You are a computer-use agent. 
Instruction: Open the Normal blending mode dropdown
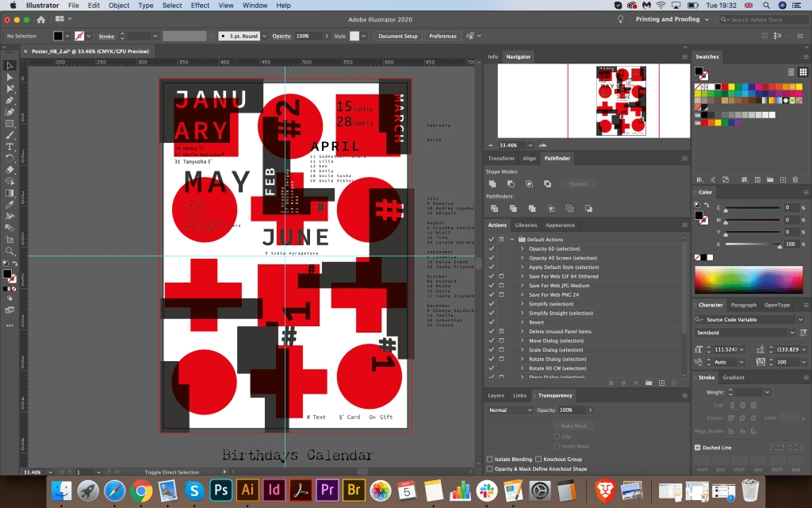point(510,410)
